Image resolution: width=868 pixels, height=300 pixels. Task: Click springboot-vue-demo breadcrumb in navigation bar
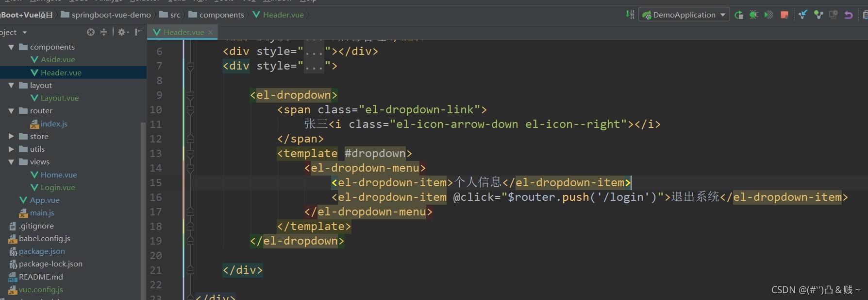111,15
